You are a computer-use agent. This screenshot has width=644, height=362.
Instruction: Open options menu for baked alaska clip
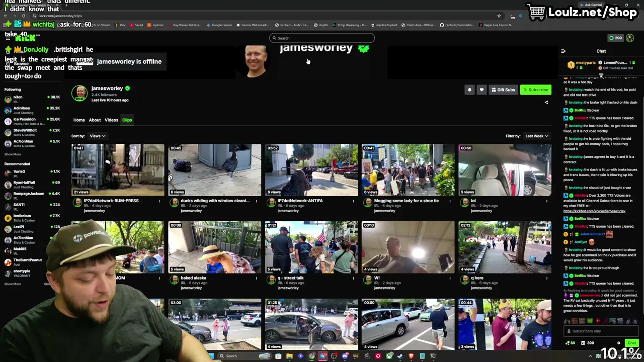pyautogui.click(x=257, y=278)
